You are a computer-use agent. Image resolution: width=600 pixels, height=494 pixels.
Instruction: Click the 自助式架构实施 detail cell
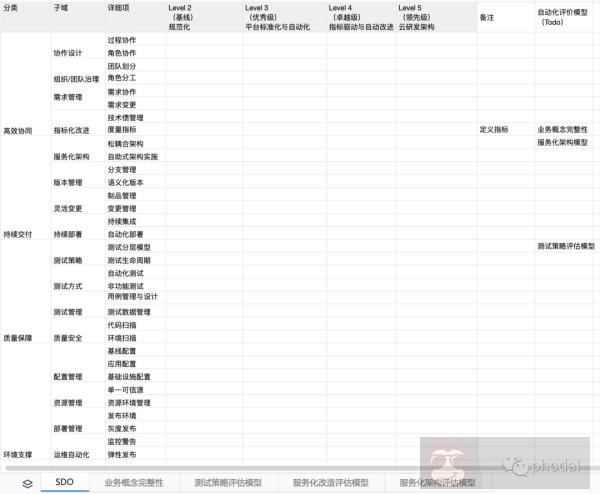[135, 157]
